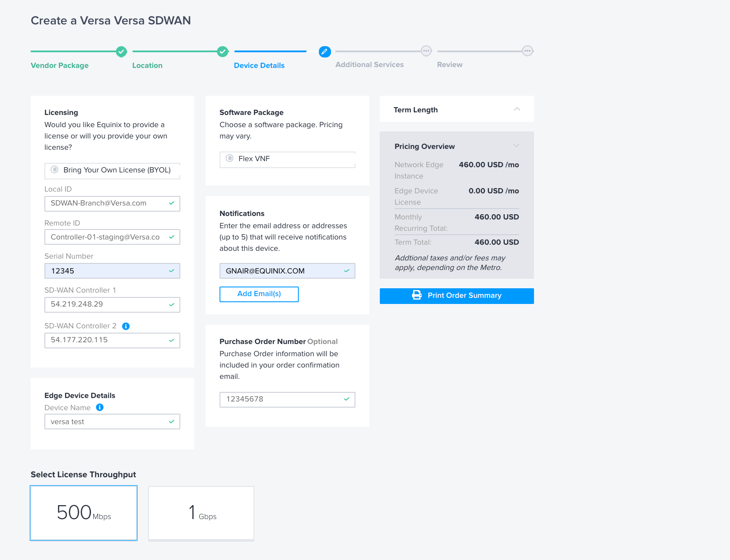
Task: Click the checkmark in notification email field
Action: pos(347,271)
